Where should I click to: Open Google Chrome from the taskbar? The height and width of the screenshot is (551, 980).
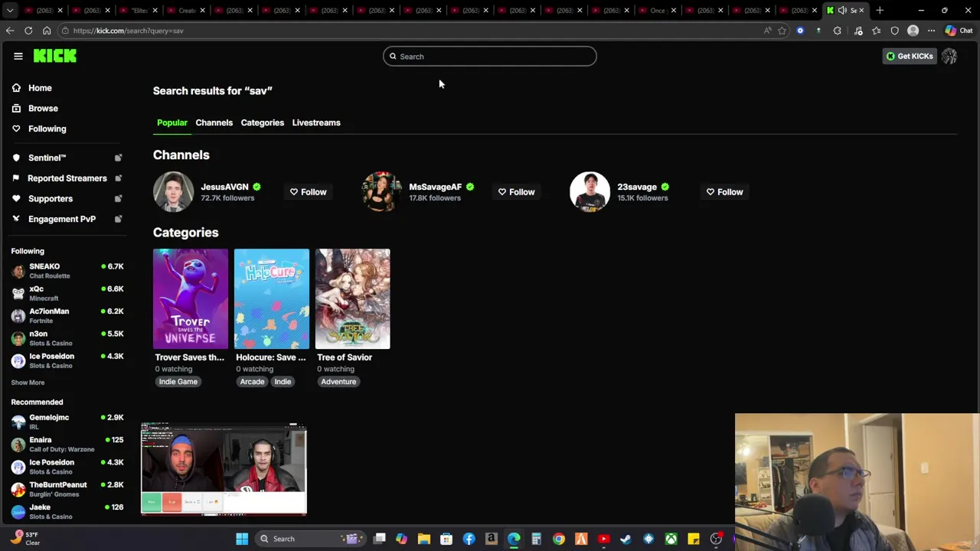click(559, 539)
